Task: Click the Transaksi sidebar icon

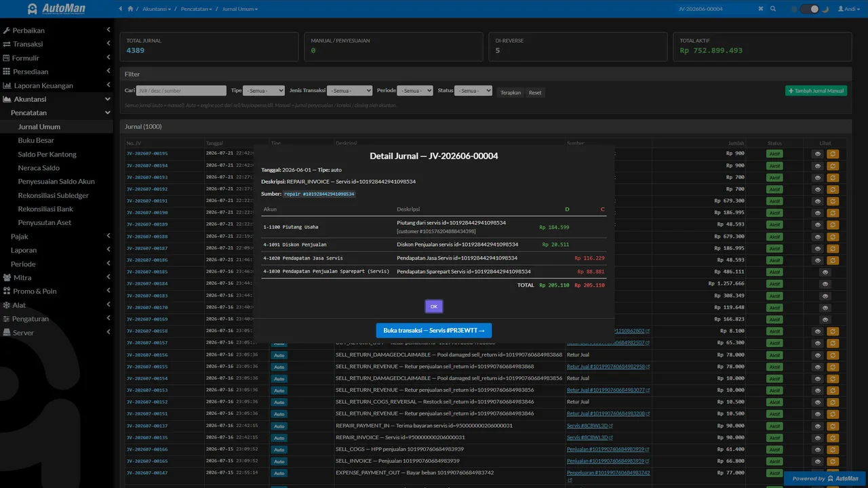Action: (x=7, y=44)
